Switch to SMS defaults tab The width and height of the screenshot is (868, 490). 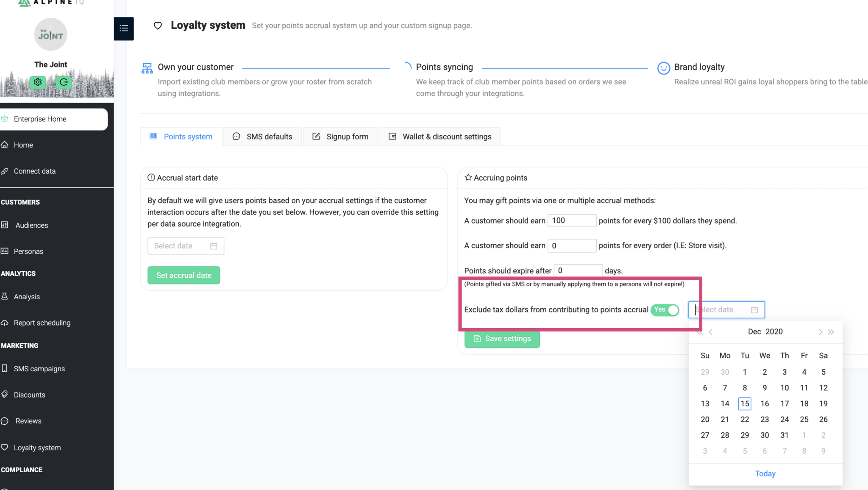(262, 136)
